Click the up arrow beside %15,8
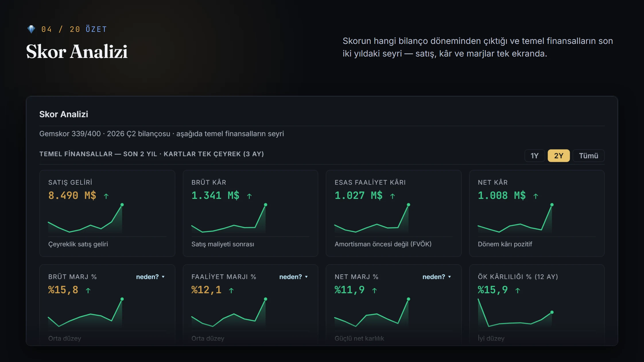Screen dimensions: 644x362 [x=88, y=291]
